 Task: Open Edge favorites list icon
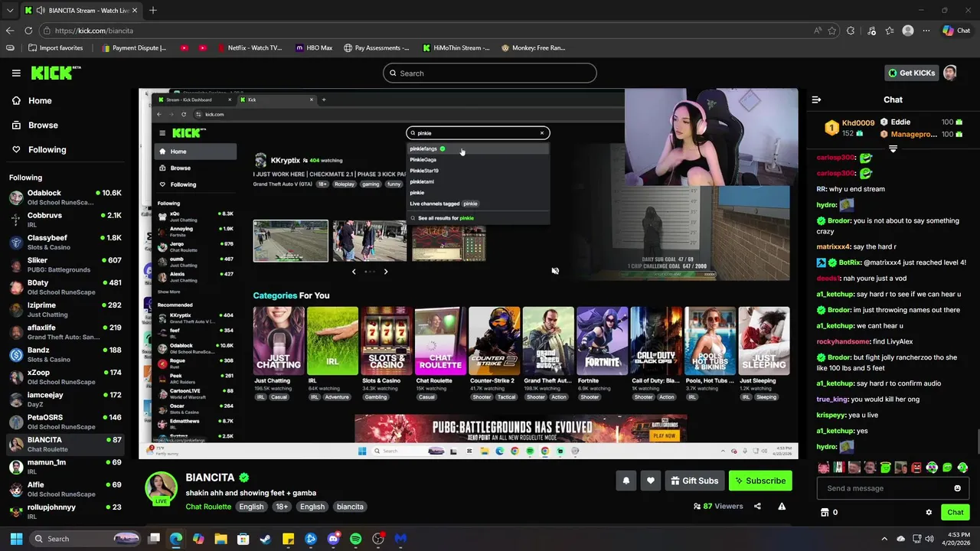(889, 31)
